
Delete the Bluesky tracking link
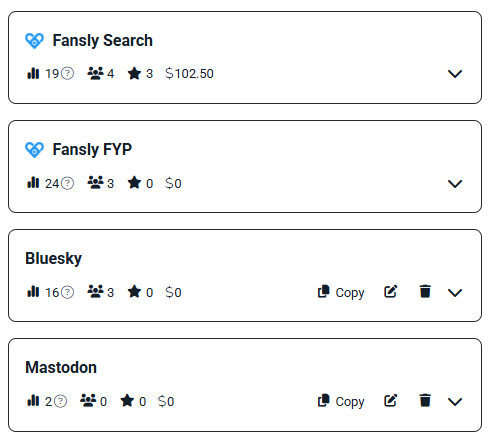pyautogui.click(x=425, y=291)
